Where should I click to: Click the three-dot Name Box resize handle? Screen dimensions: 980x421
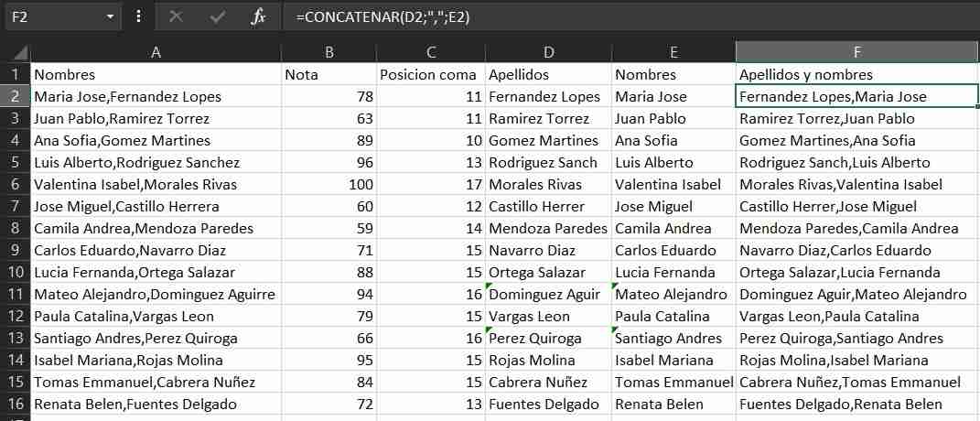(138, 16)
